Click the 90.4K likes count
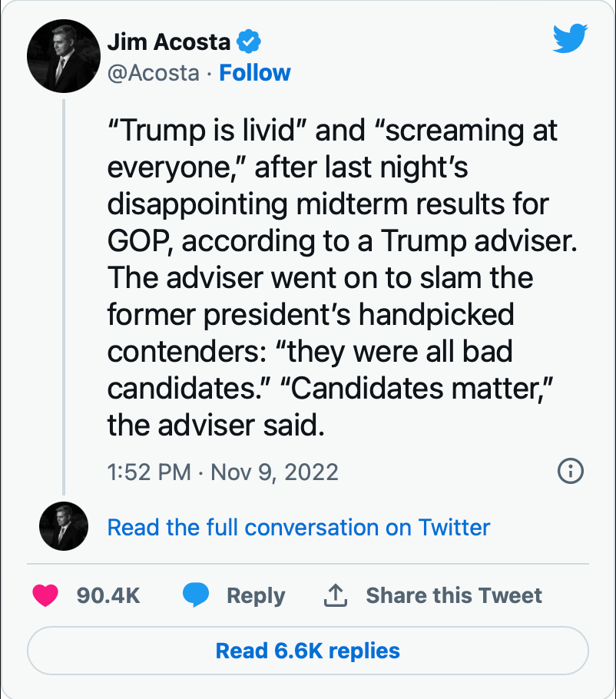Image resolution: width=616 pixels, height=699 pixels. 108,595
